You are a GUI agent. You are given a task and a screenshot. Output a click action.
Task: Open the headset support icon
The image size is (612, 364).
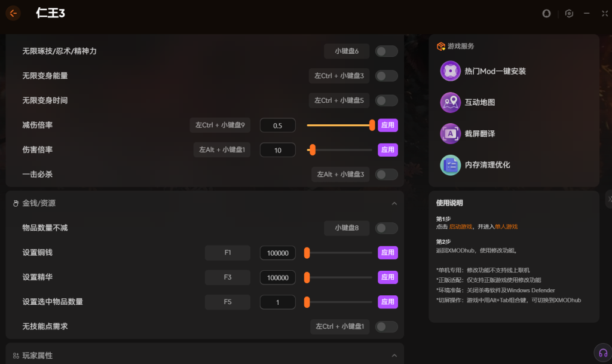[x=602, y=353]
